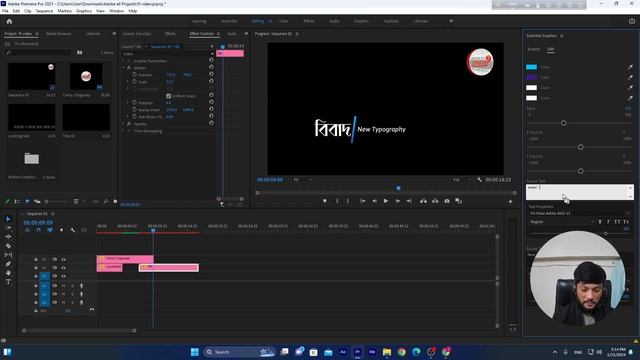Open the Sequence menu
Image resolution: width=640 pixels, height=360 pixels.
[x=44, y=11]
